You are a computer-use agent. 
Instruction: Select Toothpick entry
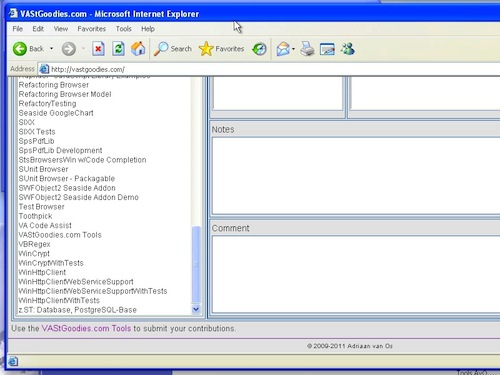pyautogui.click(x=35, y=216)
